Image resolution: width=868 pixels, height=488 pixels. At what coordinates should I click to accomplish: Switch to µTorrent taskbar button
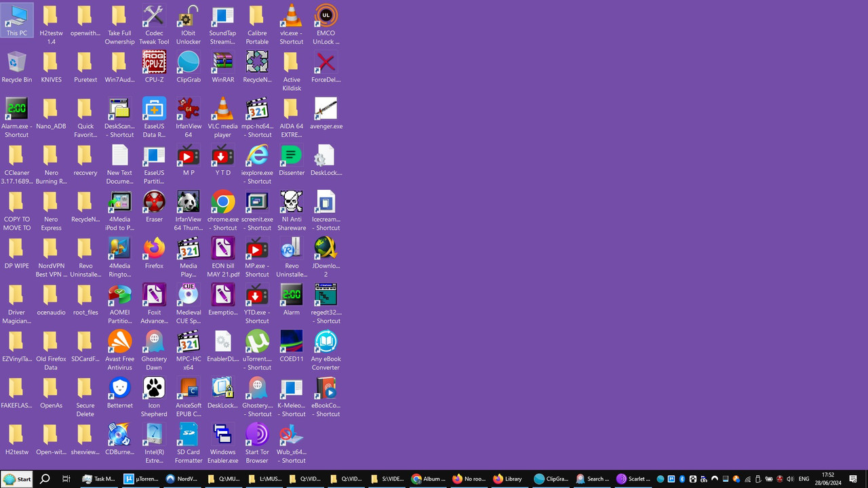point(141,479)
